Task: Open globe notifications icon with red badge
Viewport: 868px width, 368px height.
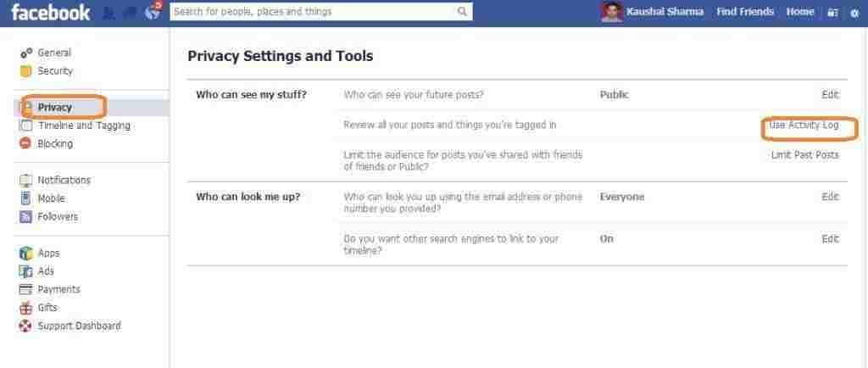Action: (x=153, y=12)
